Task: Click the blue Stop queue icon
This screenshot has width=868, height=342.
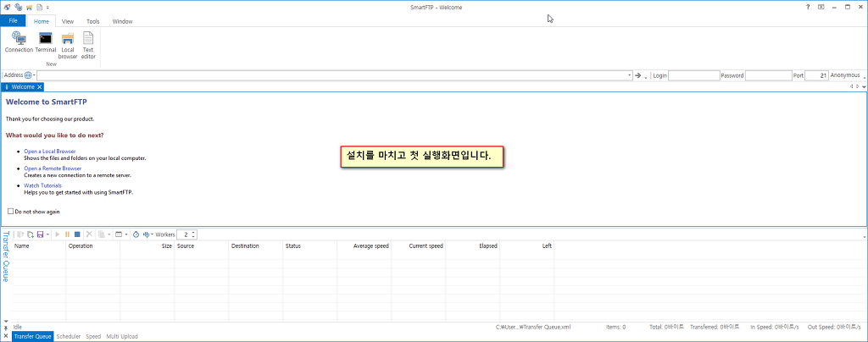Action: point(77,234)
